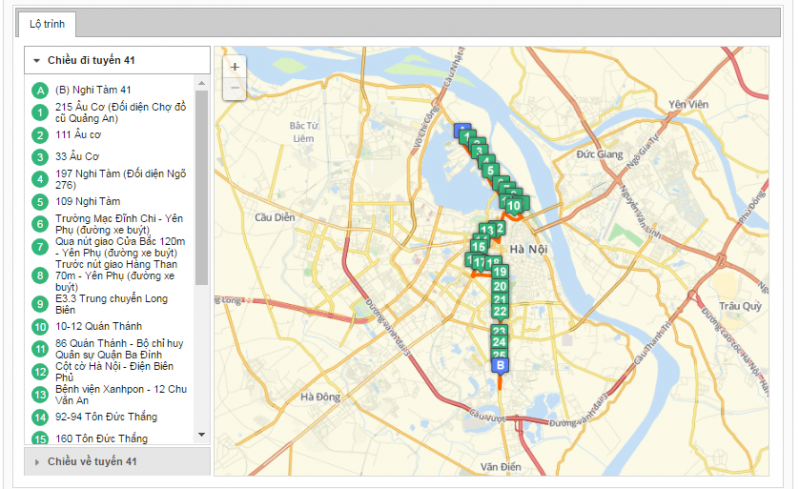
Task: Click the green circle A icon in list
Action: [x=40, y=91]
